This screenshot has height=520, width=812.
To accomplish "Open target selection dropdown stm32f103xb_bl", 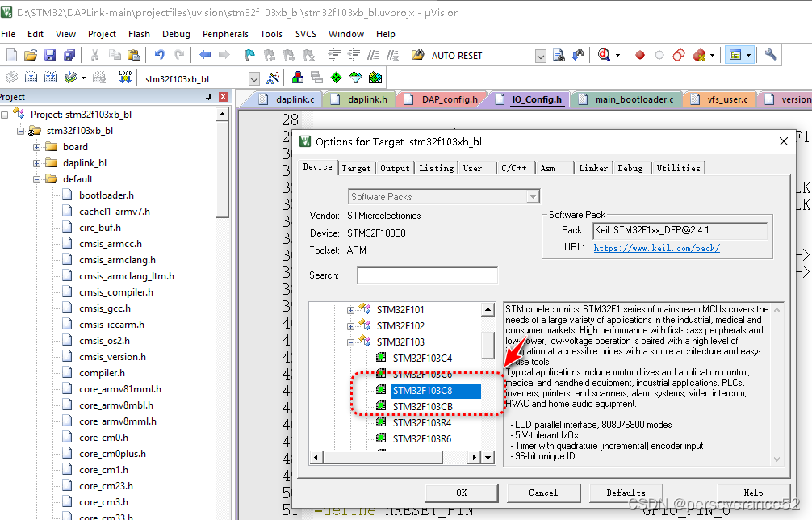I will [253, 78].
